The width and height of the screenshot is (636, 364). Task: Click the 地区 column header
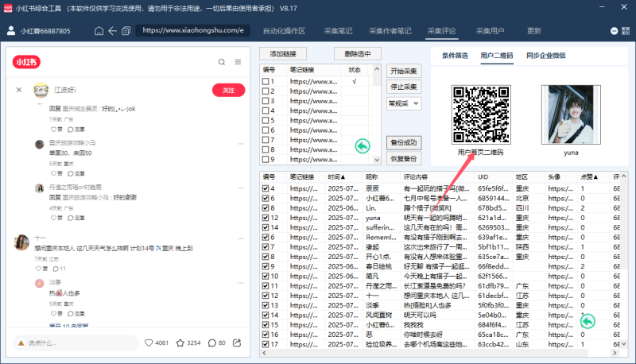click(x=522, y=177)
